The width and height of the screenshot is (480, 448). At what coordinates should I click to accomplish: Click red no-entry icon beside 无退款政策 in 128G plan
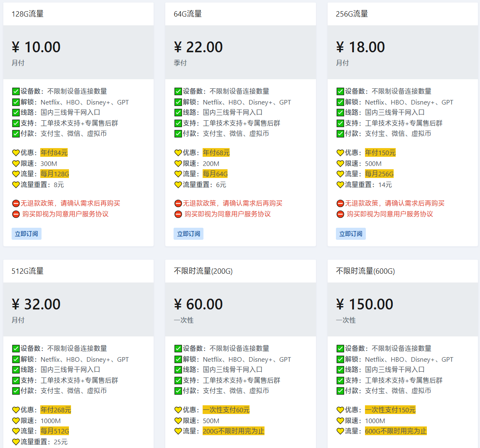coord(16,204)
